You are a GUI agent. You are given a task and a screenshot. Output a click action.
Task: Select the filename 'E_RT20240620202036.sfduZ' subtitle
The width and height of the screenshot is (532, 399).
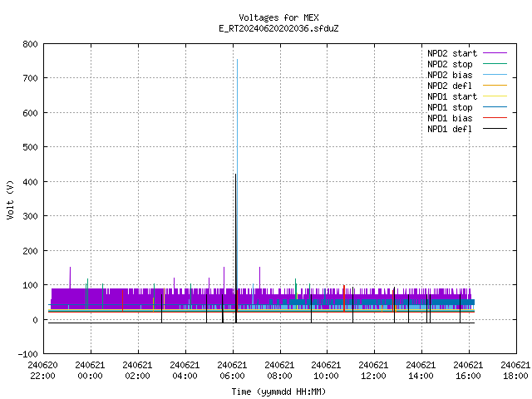278,28
